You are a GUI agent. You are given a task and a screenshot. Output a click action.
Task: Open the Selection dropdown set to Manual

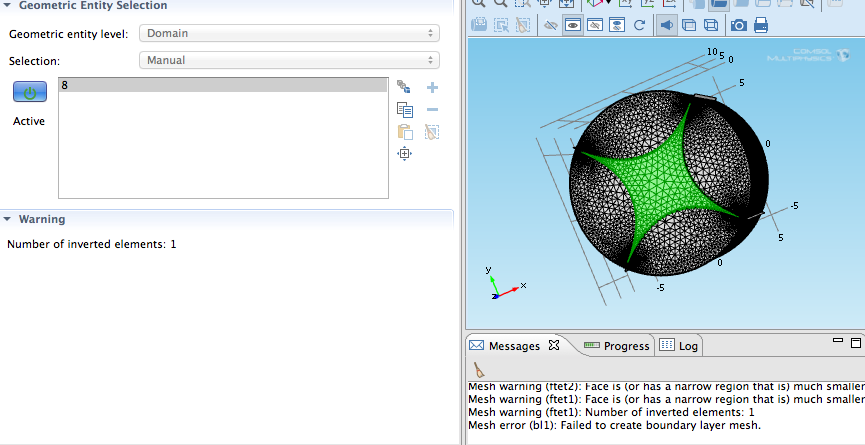[288, 60]
